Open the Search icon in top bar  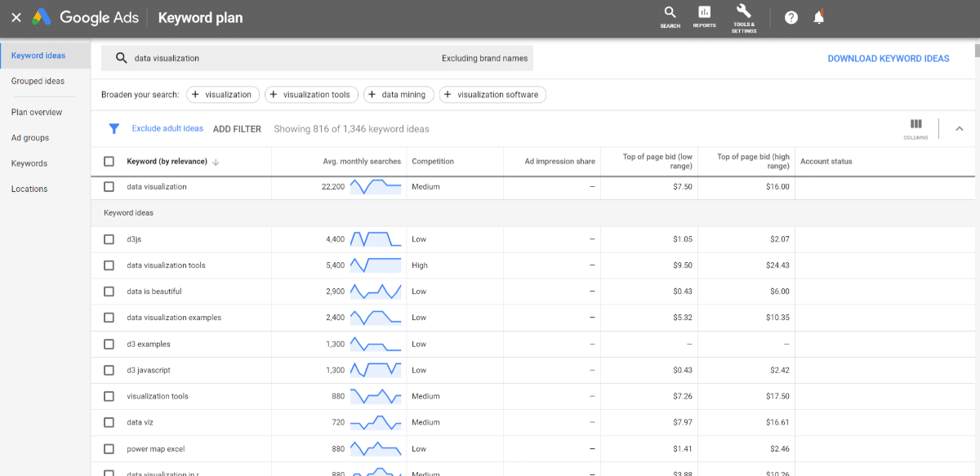pos(670,16)
